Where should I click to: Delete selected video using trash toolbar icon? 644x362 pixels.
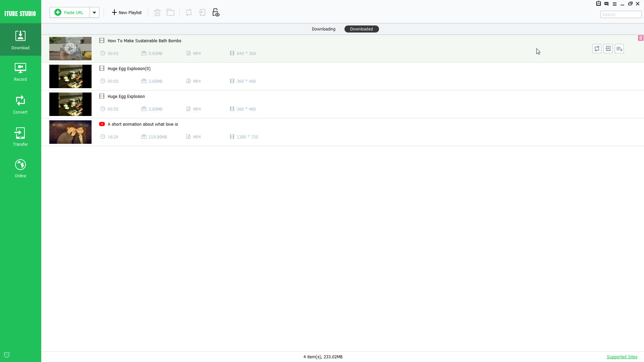[x=157, y=12]
